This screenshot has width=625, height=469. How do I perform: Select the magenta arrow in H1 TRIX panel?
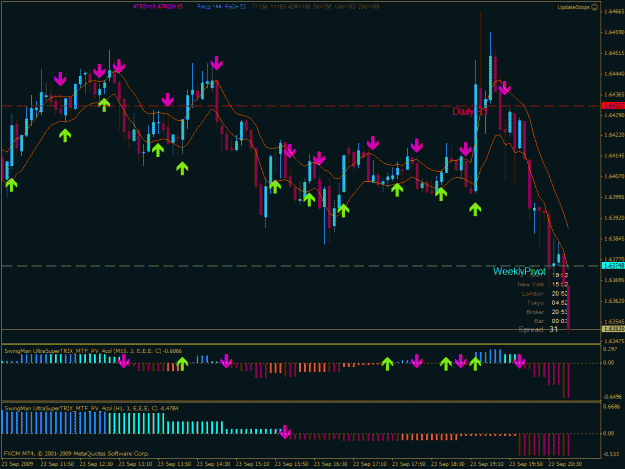(x=285, y=432)
